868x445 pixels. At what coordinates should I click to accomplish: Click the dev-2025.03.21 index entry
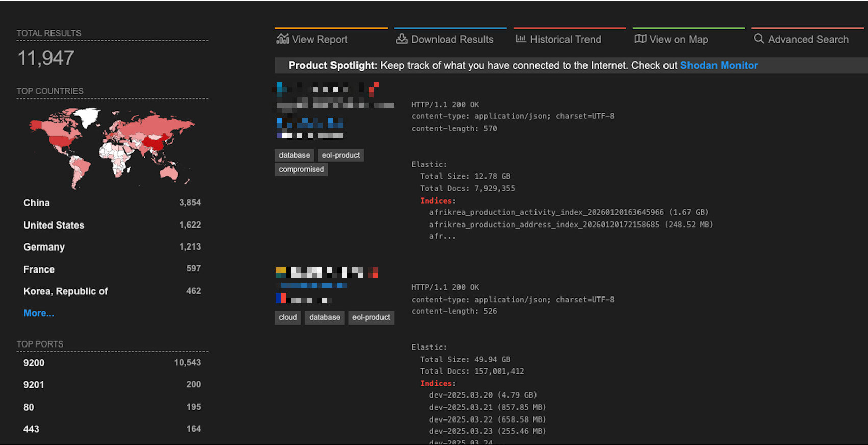coord(488,407)
